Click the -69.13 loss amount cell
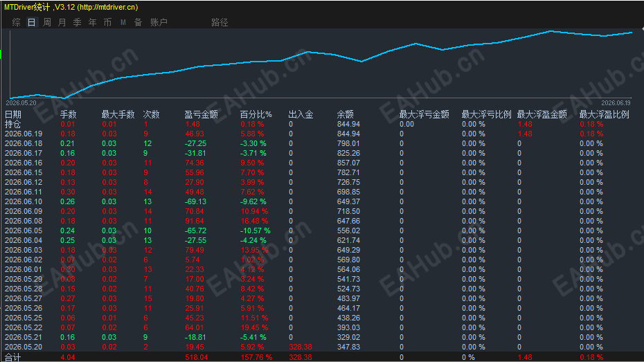The height and width of the screenshot is (362, 644). pos(195,201)
